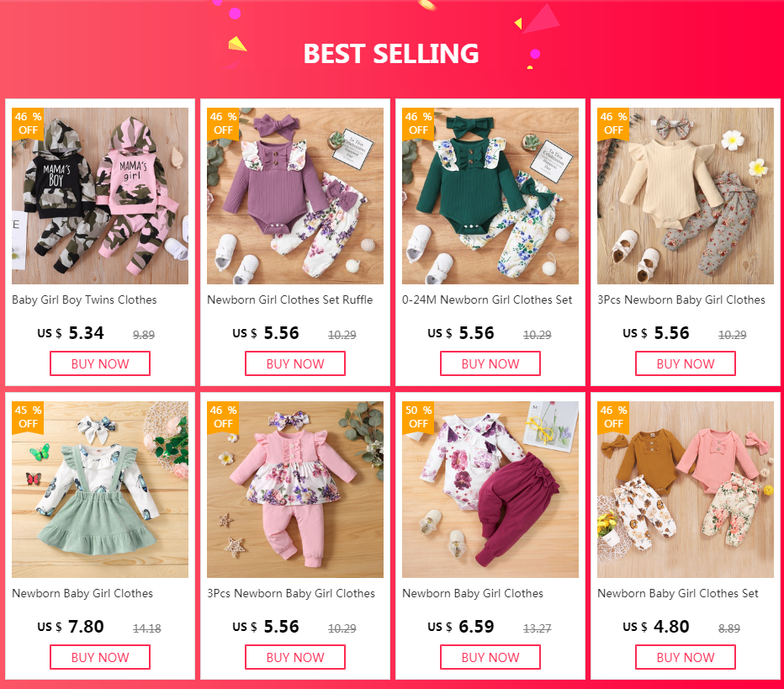This screenshot has width=784, height=689.
Task: Click BUY NOW for 0-24M Newborn Girl Clothes Set
Action: click(x=490, y=363)
